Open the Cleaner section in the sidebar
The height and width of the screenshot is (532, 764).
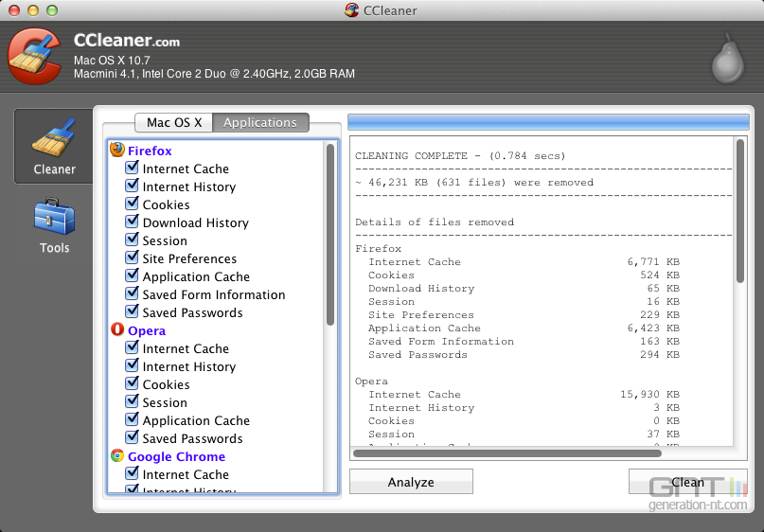[x=54, y=146]
